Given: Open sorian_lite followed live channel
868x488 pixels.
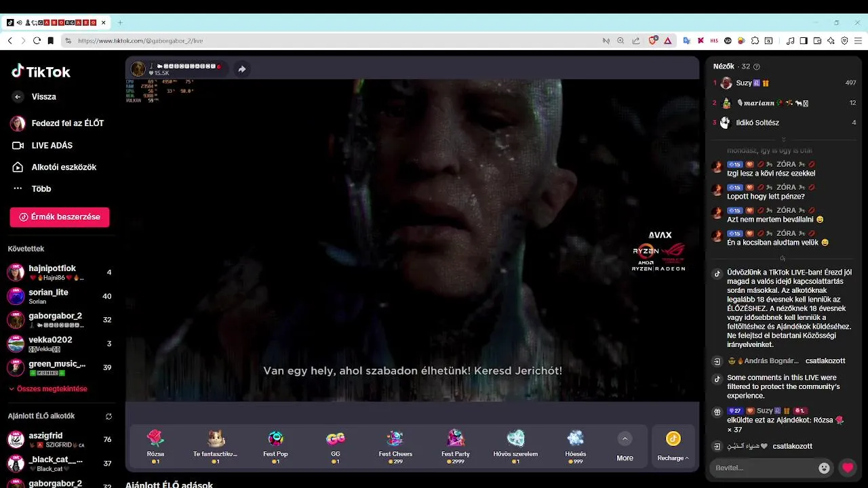Looking at the screenshot, I should tap(60, 296).
